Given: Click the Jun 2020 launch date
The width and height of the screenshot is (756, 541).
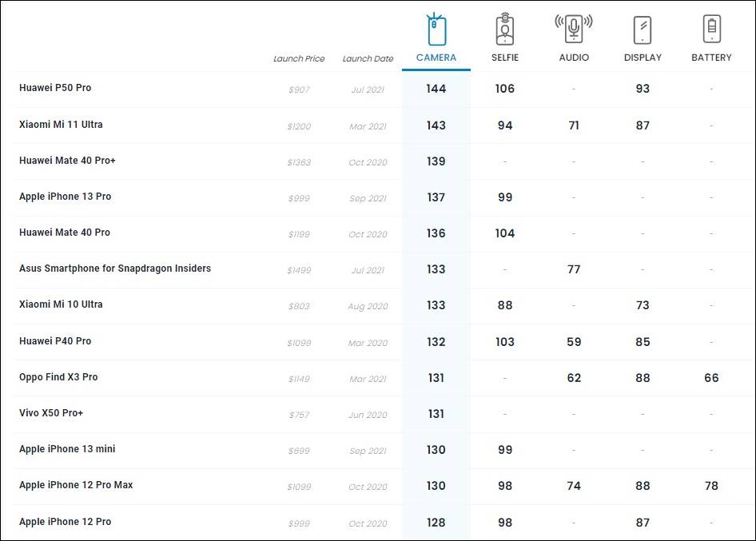Looking at the screenshot, I should tap(368, 415).
